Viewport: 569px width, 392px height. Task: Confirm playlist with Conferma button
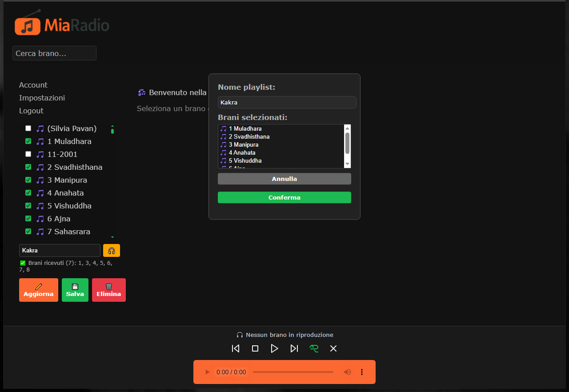pos(284,197)
